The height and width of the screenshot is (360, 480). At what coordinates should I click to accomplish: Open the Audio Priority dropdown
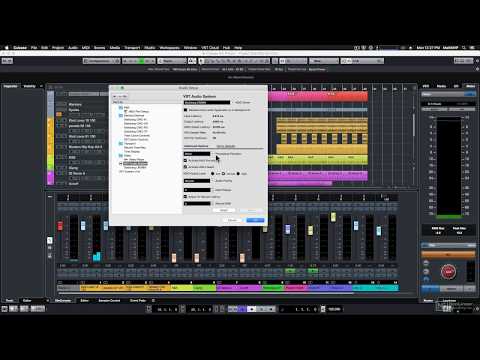click(197, 181)
